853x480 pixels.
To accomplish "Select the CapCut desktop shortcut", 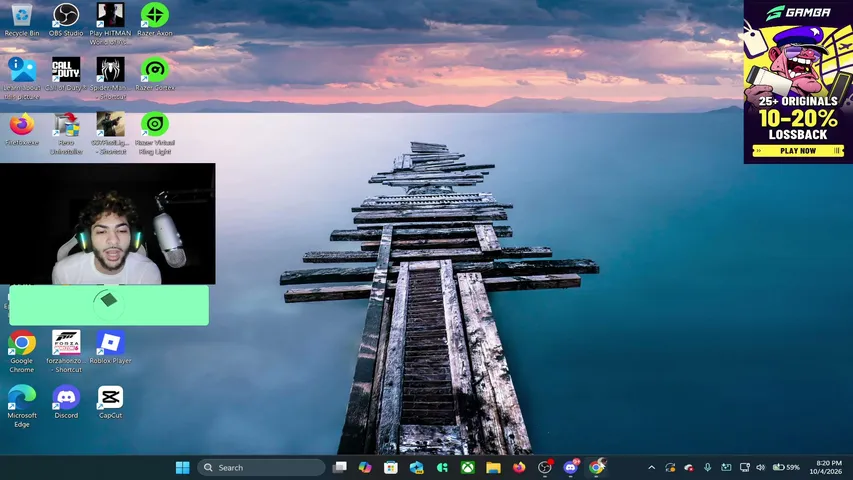I will click(110, 402).
